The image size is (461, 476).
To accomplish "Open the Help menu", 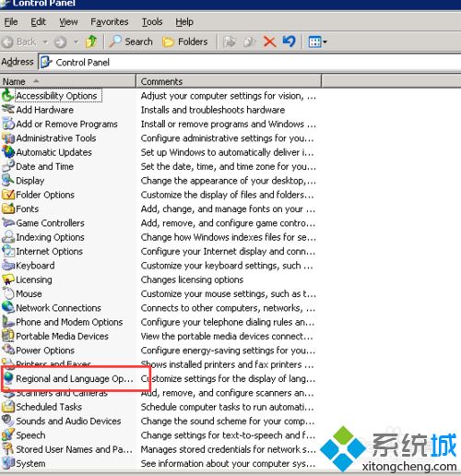I will point(184,22).
